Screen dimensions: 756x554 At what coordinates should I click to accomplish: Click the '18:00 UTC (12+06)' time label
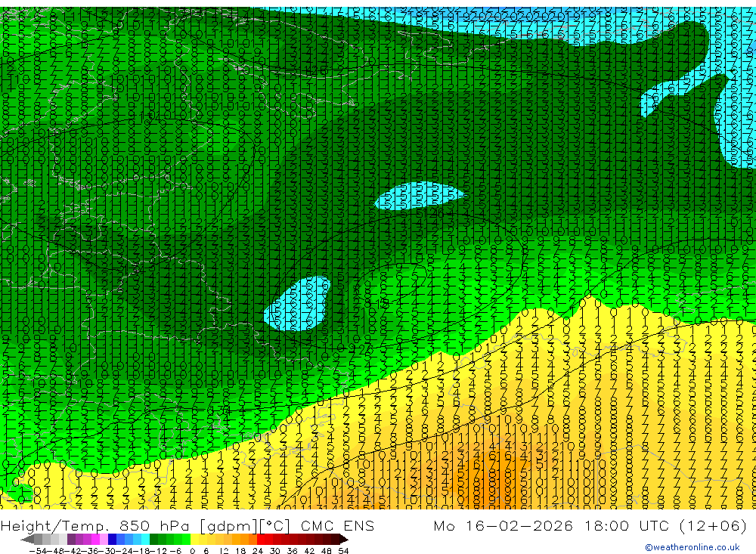click(666, 525)
